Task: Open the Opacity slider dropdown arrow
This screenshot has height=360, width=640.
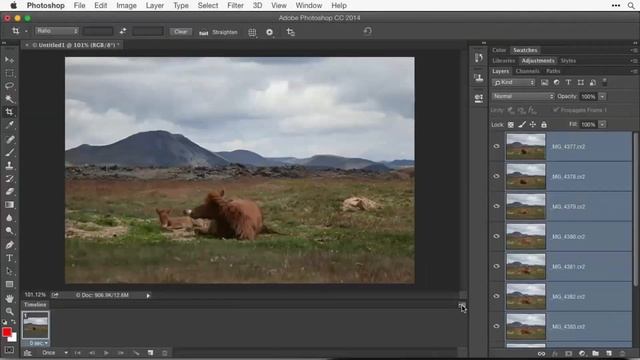Action: [x=602, y=97]
